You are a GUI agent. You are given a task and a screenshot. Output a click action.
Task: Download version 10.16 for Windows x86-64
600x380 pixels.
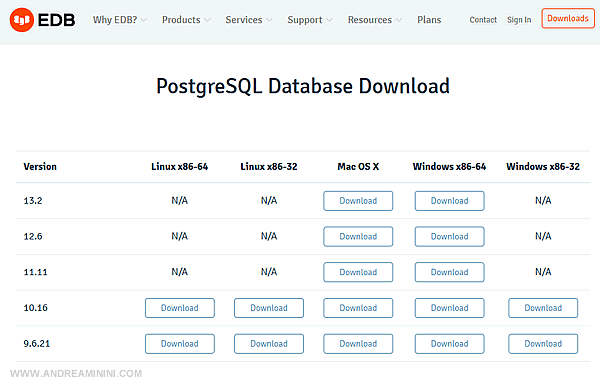449,308
